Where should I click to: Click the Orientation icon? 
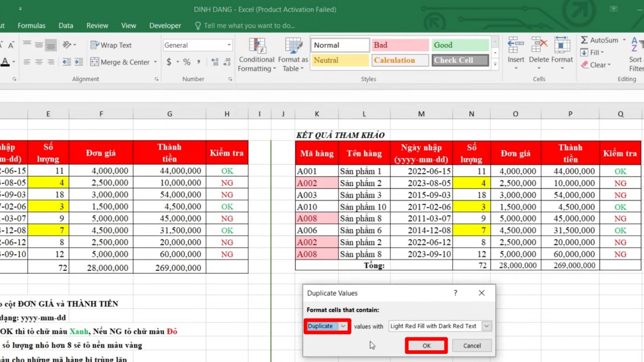67,45
